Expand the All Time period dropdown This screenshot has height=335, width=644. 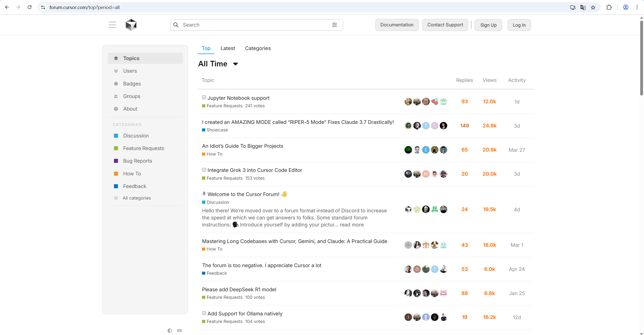(235, 64)
